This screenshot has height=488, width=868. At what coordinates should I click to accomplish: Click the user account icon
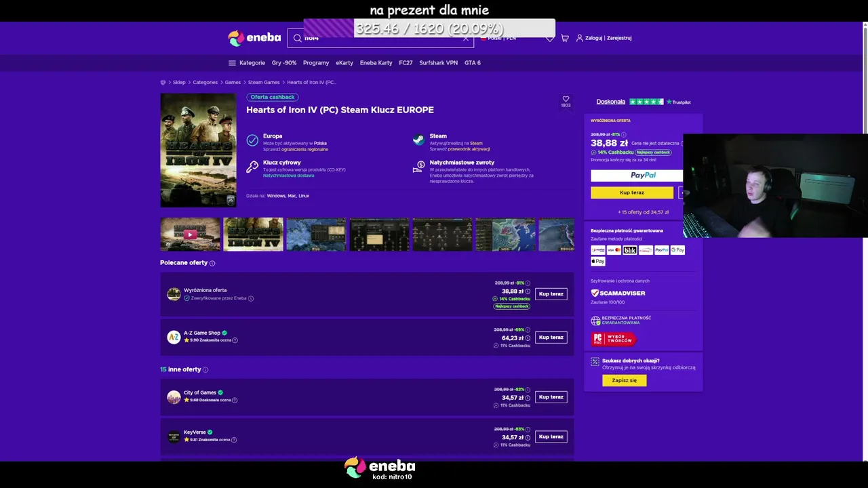coord(580,38)
